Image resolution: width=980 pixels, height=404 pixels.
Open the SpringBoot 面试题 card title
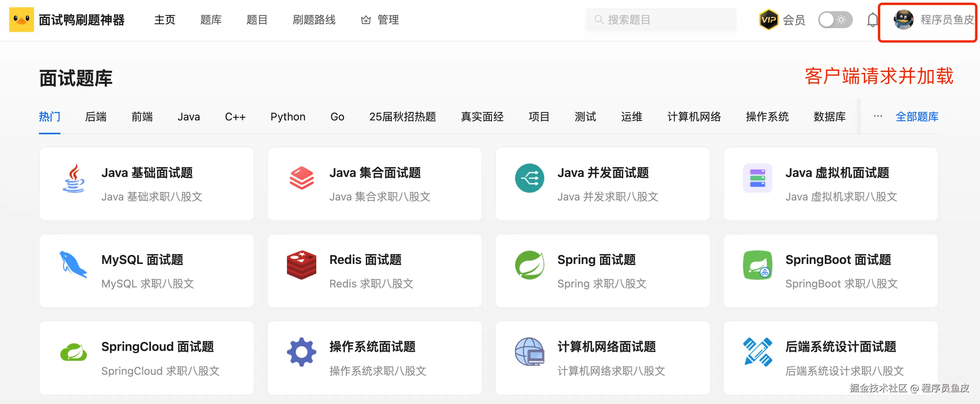click(838, 260)
